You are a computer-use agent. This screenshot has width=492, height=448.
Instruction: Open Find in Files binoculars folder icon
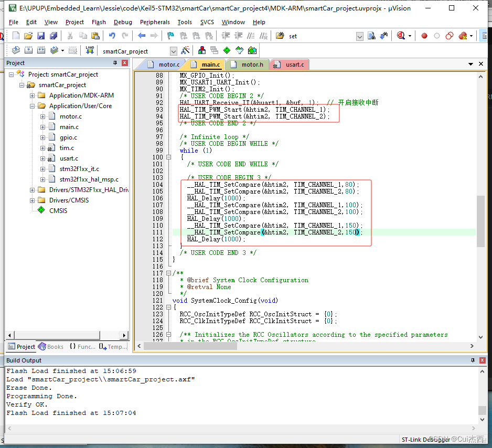tap(280, 36)
